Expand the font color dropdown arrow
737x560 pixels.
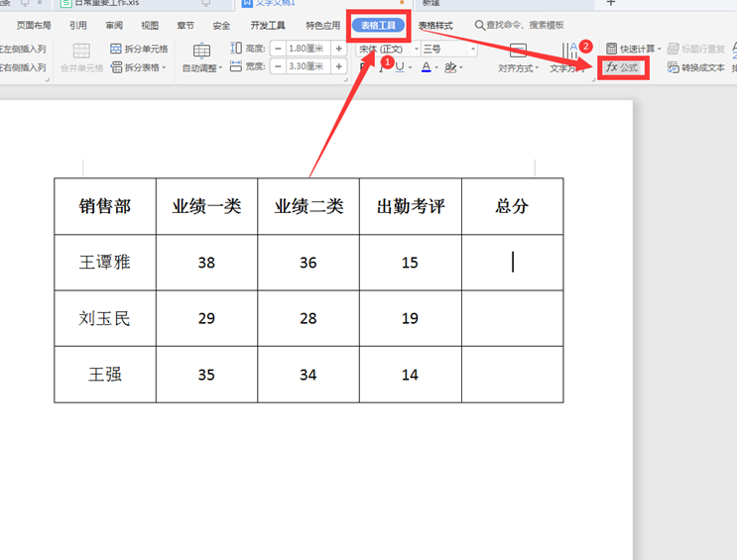point(436,67)
